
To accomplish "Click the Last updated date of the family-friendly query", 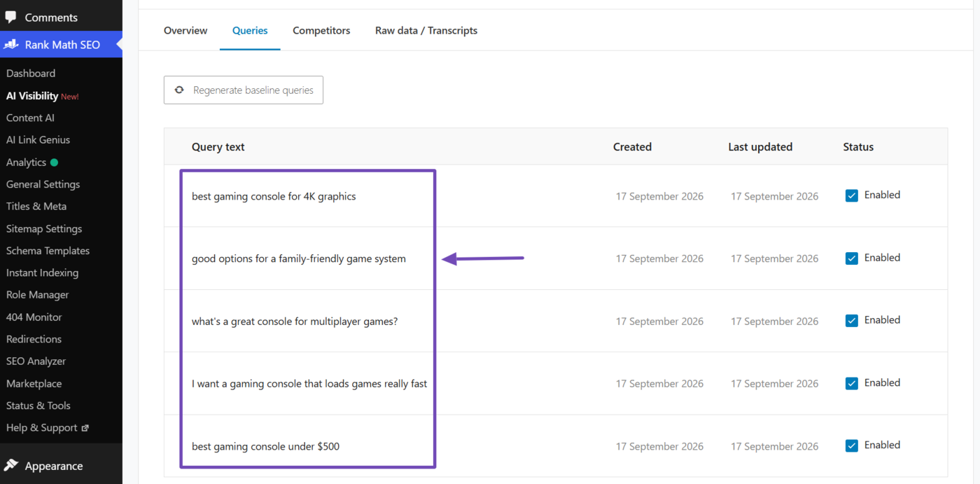I will [774, 259].
